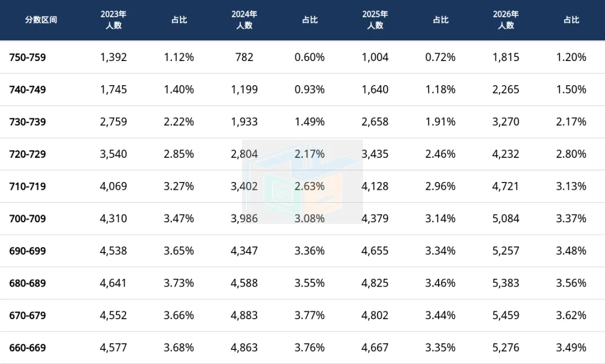Select the 730-739 row label
The image size is (605, 364).
[x=27, y=122]
